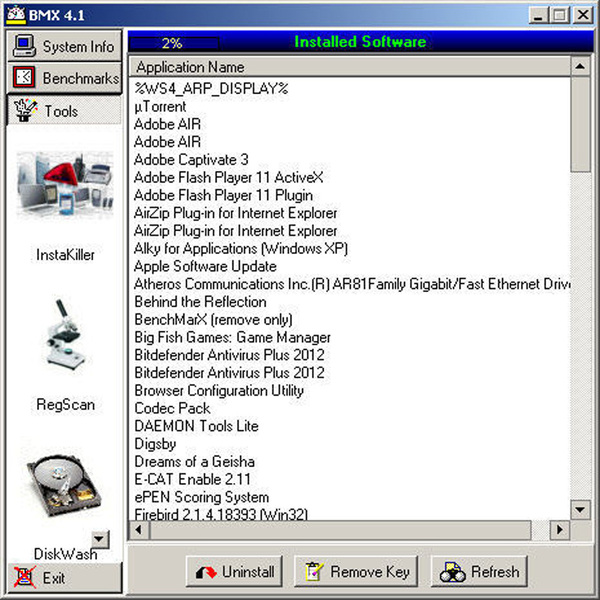Screen dimensions: 600x600
Task: Click the BMX 4.1 title bar icon
Action: click(x=16, y=15)
